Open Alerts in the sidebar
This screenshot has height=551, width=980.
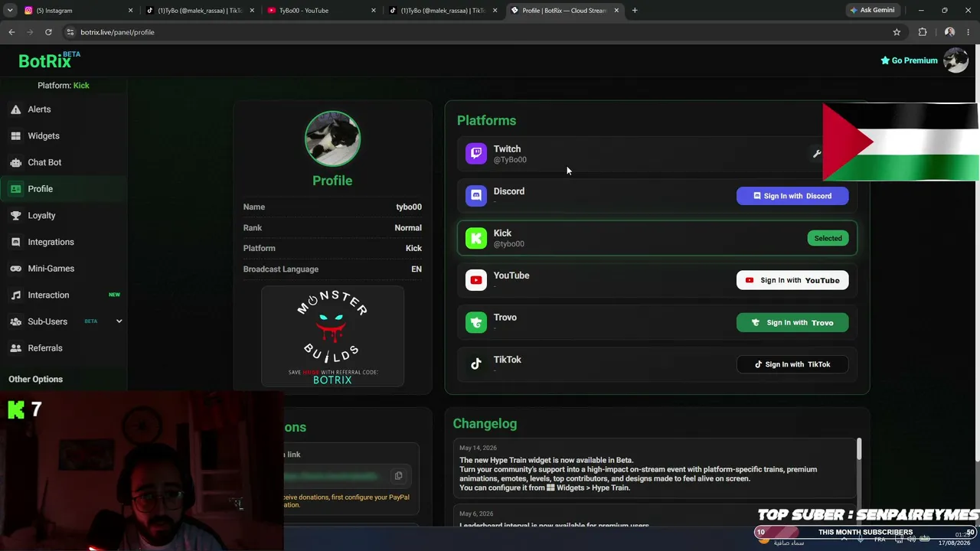tap(63, 109)
